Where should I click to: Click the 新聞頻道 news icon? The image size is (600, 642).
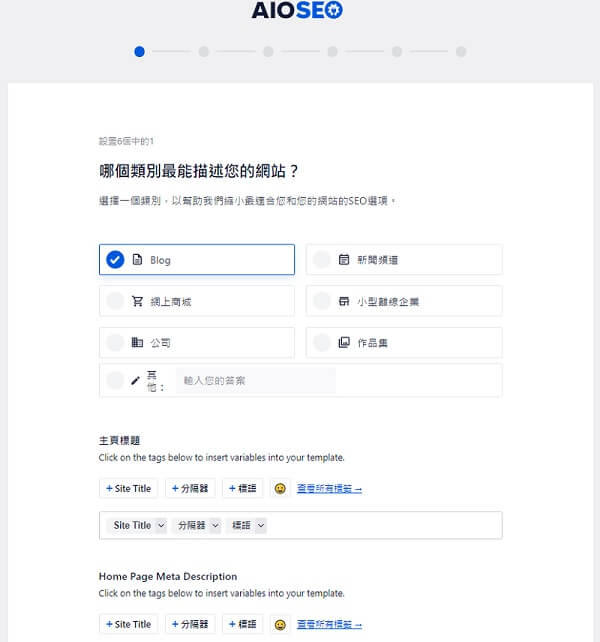coord(344,260)
